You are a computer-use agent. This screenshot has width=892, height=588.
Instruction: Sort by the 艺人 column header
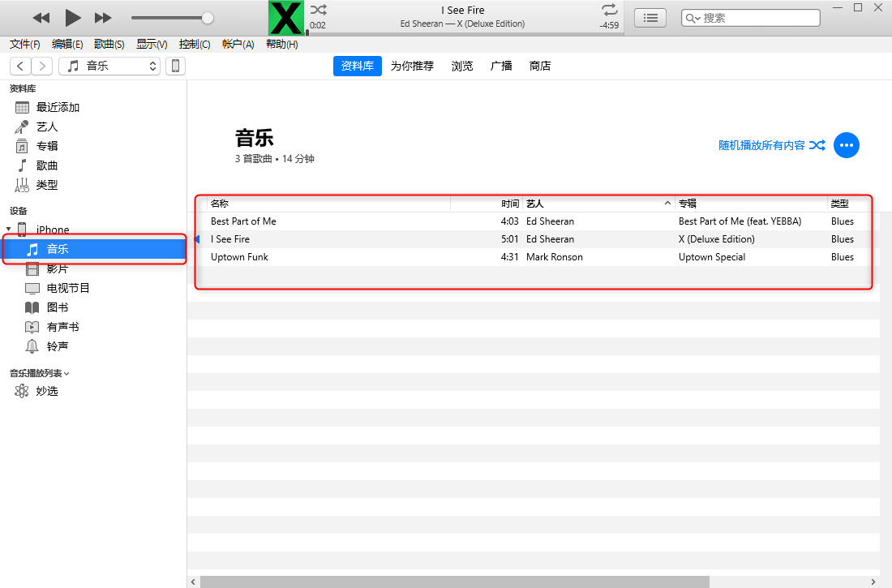pos(598,204)
